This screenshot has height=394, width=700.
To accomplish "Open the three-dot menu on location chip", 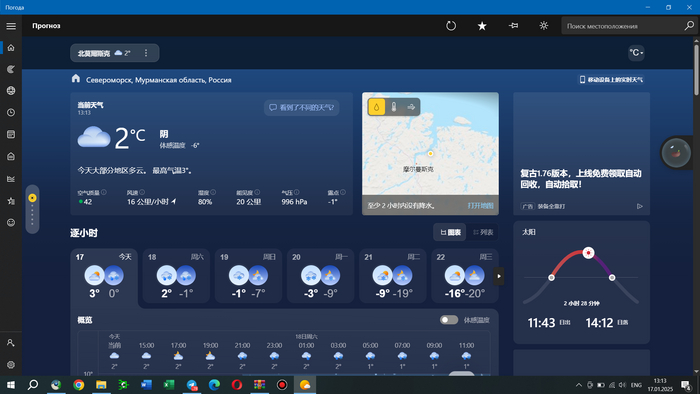I will (146, 53).
